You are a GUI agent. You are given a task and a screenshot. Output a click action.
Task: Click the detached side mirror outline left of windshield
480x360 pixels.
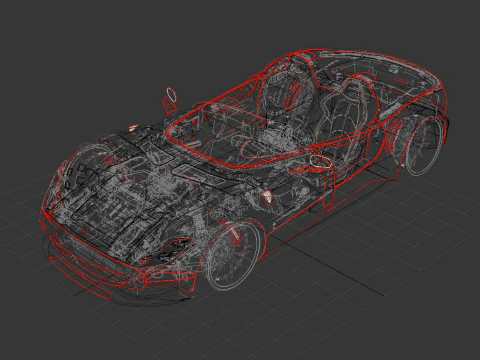click(x=170, y=100)
